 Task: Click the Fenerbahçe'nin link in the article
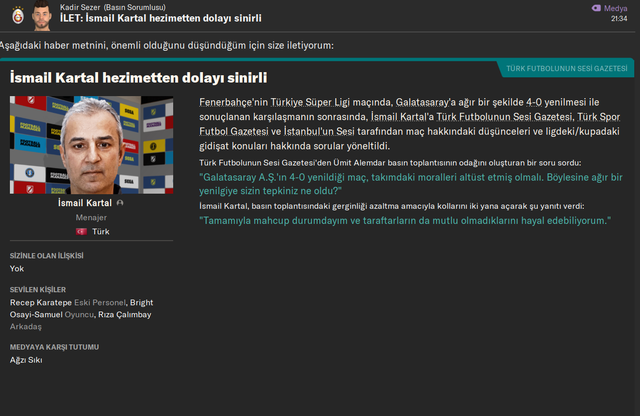(233, 102)
